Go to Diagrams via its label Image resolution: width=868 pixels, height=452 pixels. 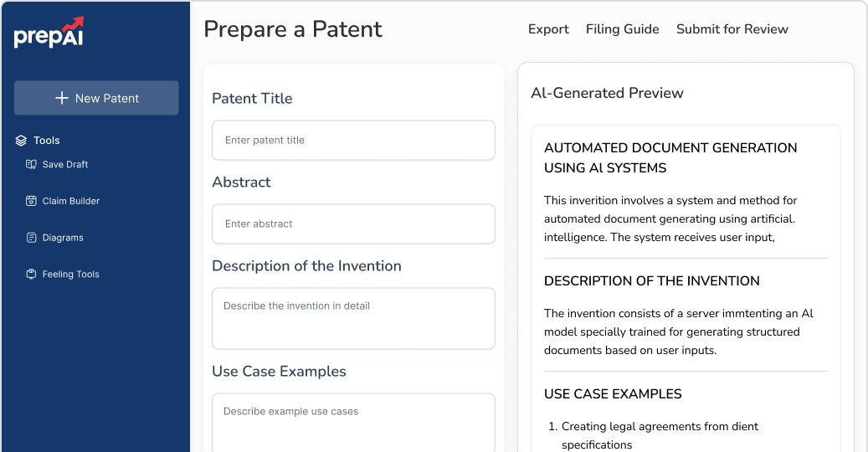point(63,238)
